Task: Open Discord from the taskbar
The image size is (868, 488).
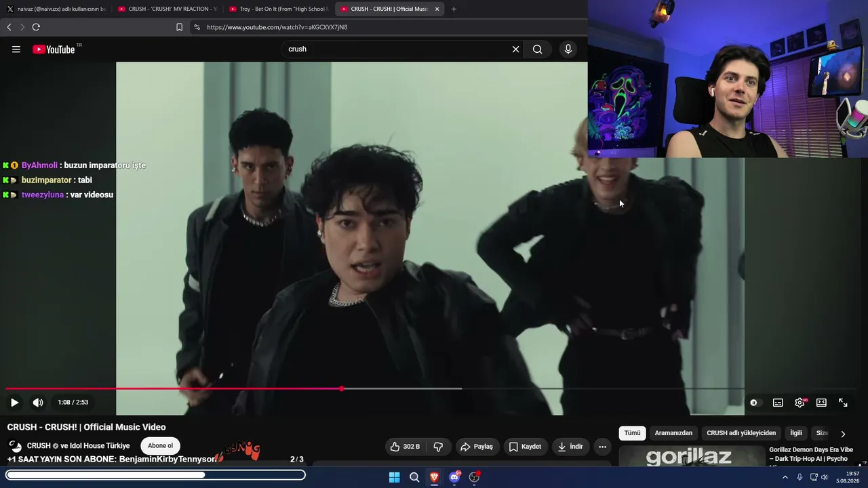Action: pyautogui.click(x=454, y=477)
